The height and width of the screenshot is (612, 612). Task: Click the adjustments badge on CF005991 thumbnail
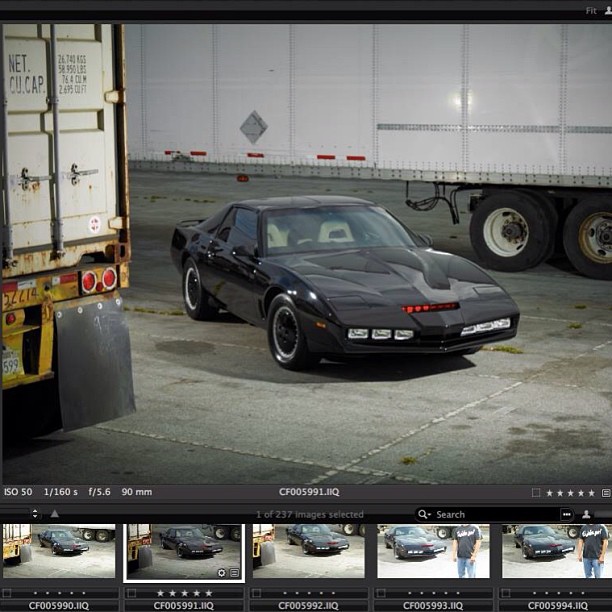pyautogui.click(x=234, y=573)
